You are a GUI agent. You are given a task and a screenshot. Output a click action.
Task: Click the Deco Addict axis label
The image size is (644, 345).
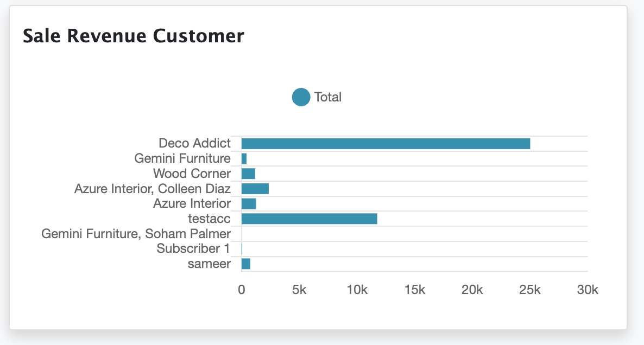194,144
